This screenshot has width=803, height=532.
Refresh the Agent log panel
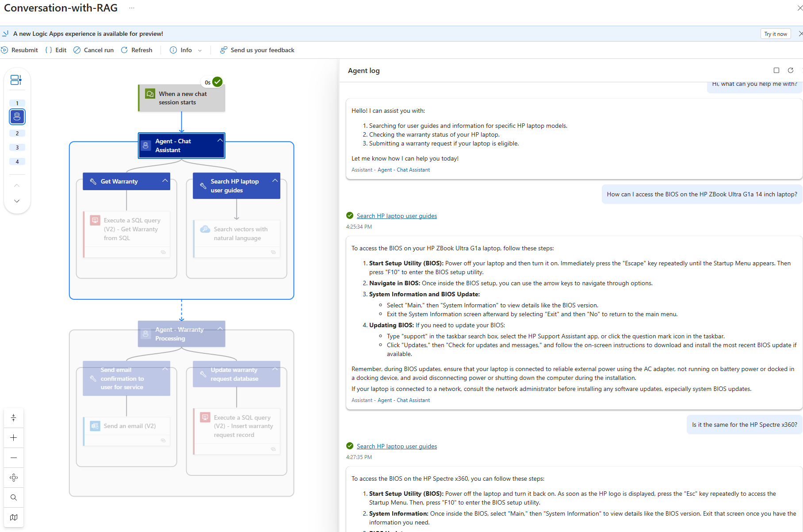791,70
